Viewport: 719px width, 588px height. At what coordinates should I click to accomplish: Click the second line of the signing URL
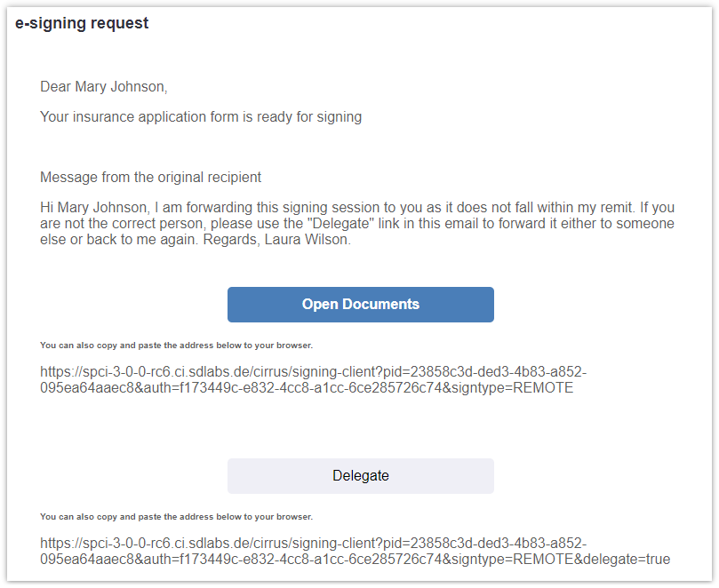(x=307, y=388)
